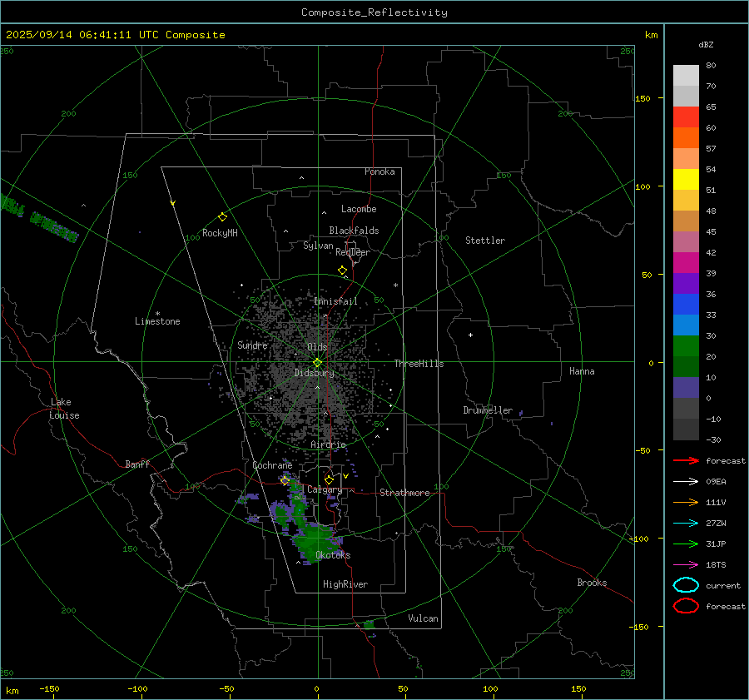Click the Limestone label
Screen dimensions: 749x700
coord(157,321)
